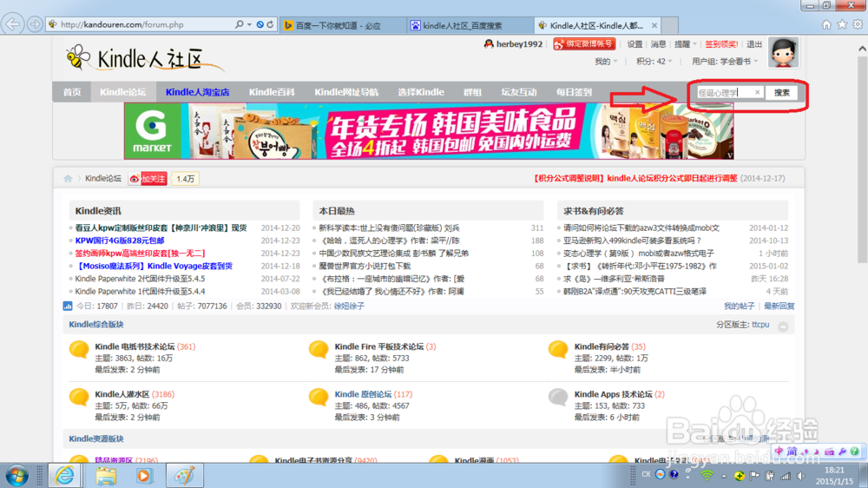868x488 pixels.
Task: Open Kindle网址导航 nav item
Action: pos(346,92)
